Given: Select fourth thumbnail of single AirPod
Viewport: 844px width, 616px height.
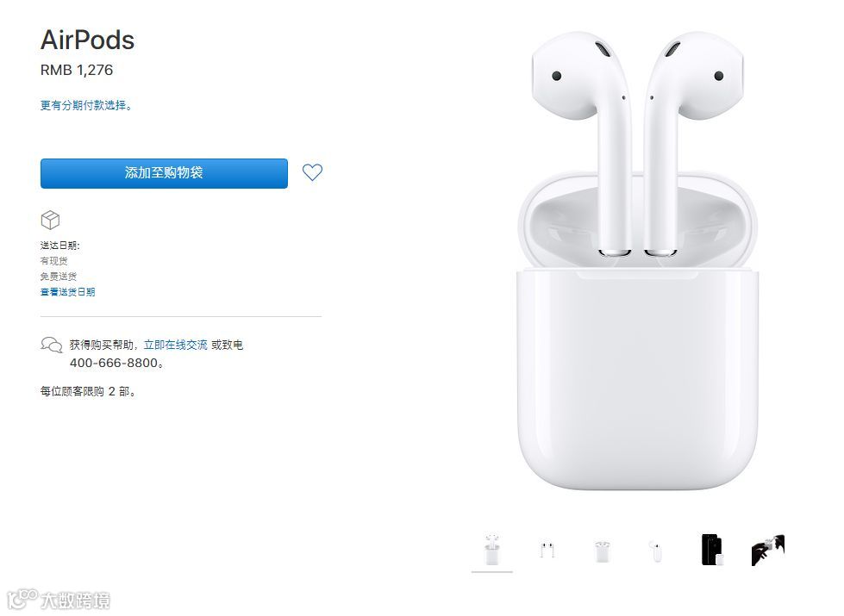Looking at the screenshot, I should coord(656,551).
